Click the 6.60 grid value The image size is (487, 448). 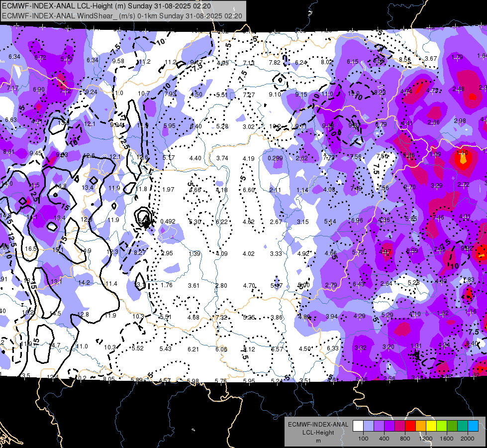pos(249,190)
